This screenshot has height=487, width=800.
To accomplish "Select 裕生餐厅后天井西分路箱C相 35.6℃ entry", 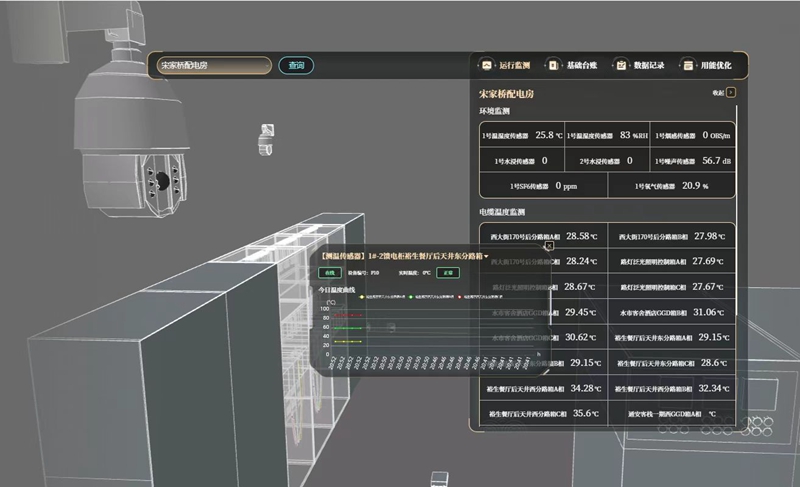I will pos(539,413).
